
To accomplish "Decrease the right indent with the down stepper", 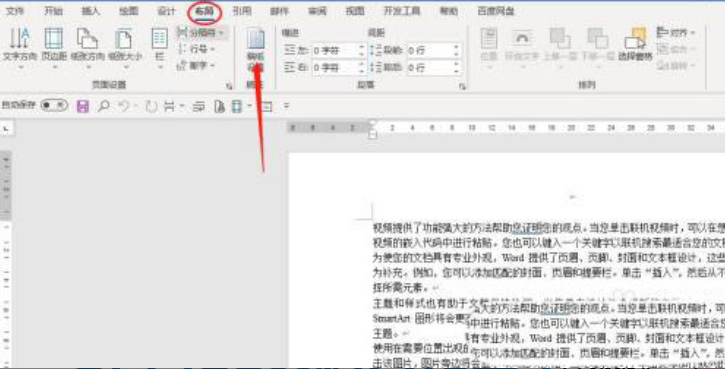I will (362, 71).
